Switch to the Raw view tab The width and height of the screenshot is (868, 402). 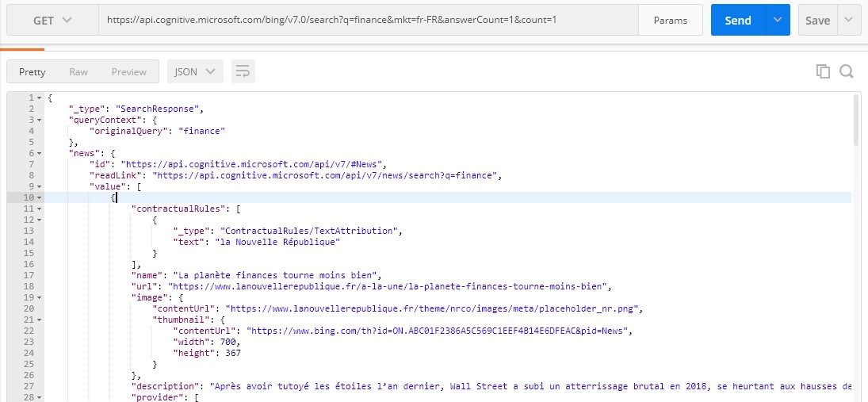[x=78, y=71]
